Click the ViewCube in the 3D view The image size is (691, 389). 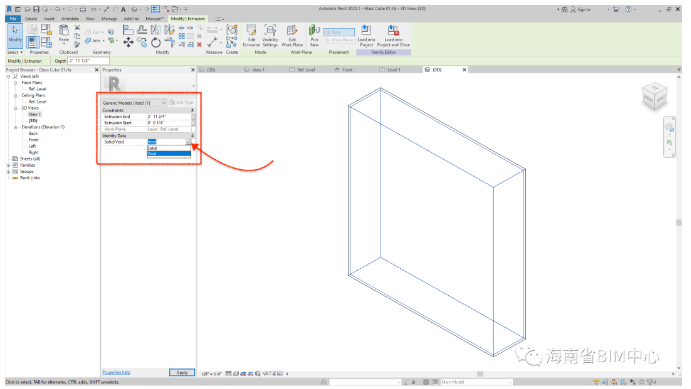click(654, 96)
